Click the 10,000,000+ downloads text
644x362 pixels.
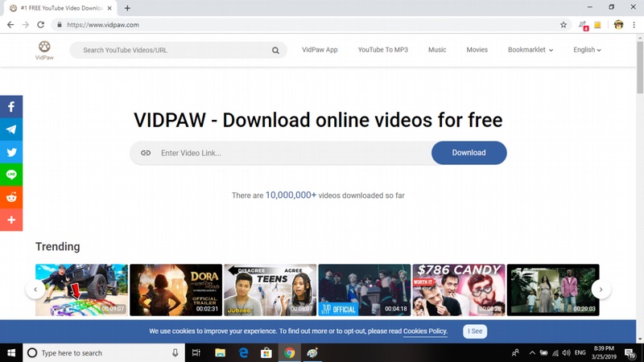coord(291,195)
